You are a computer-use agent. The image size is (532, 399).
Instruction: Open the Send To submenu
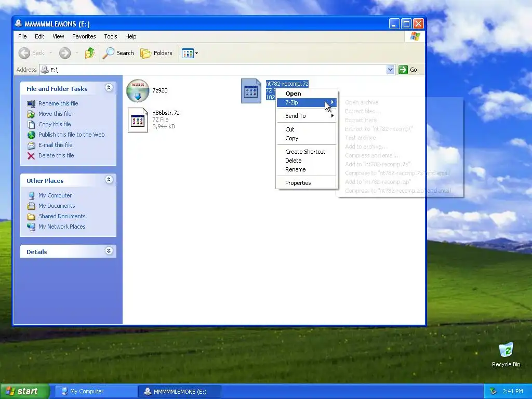307,116
